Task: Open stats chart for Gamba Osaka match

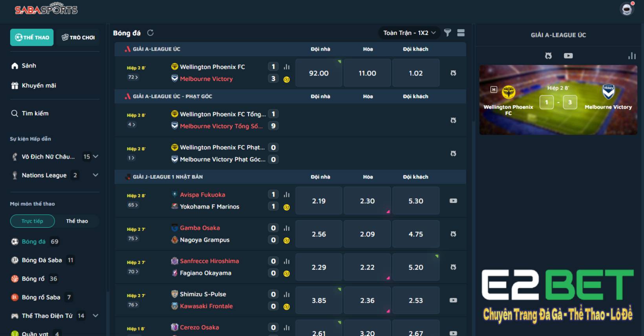Action: click(x=287, y=228)
